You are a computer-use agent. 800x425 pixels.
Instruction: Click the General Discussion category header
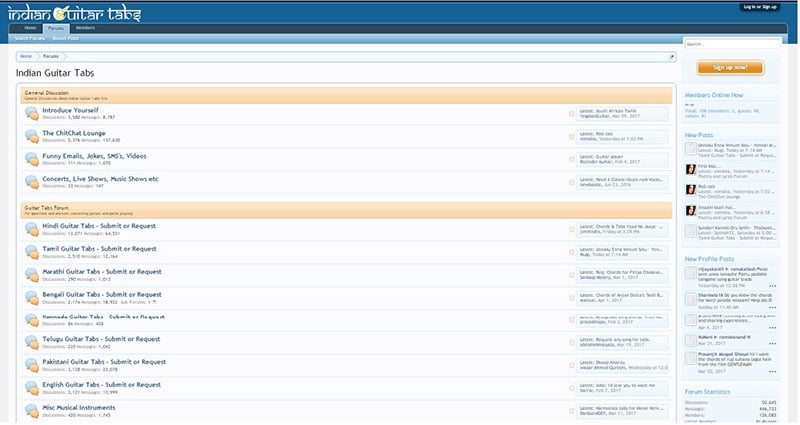coord(346,95)
